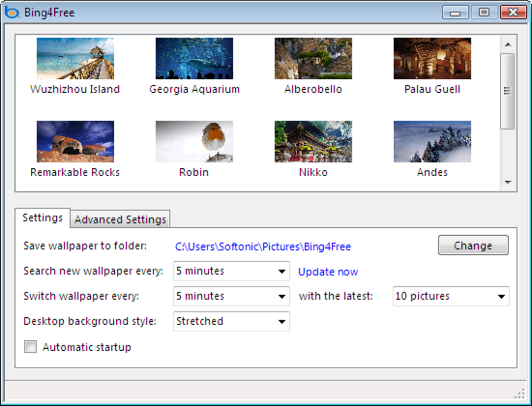This screenshot has height=406, width=532.
Task: Open the Desktop background style dropdown
Action: (232, 321)
